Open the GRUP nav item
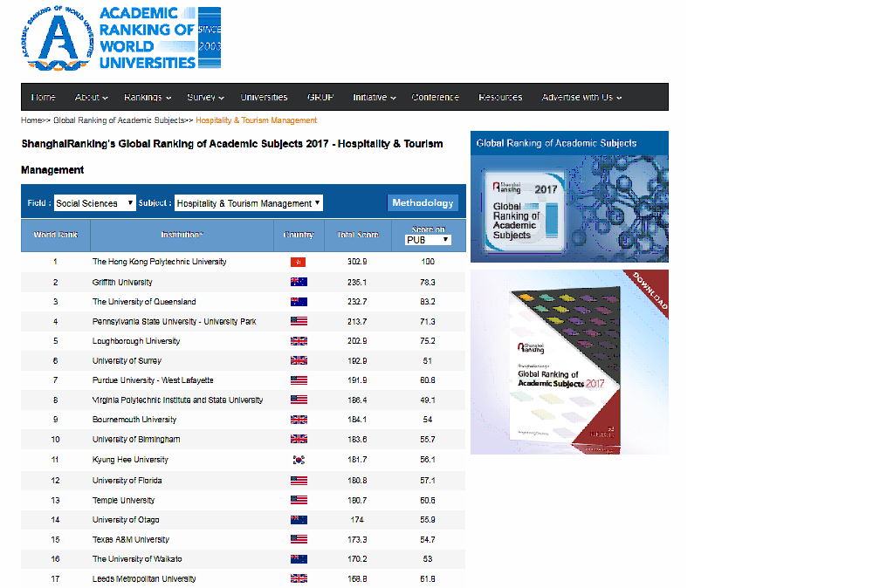This screenshot has width=880, height=588. tap(320, 97)
